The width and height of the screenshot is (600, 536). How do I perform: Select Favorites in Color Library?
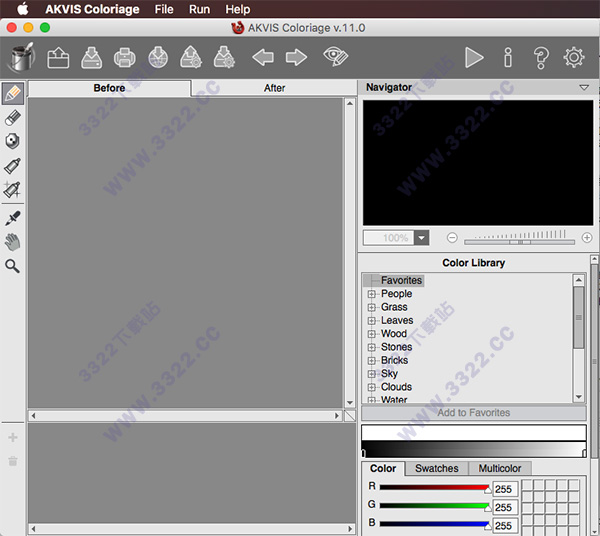point(401,280)
